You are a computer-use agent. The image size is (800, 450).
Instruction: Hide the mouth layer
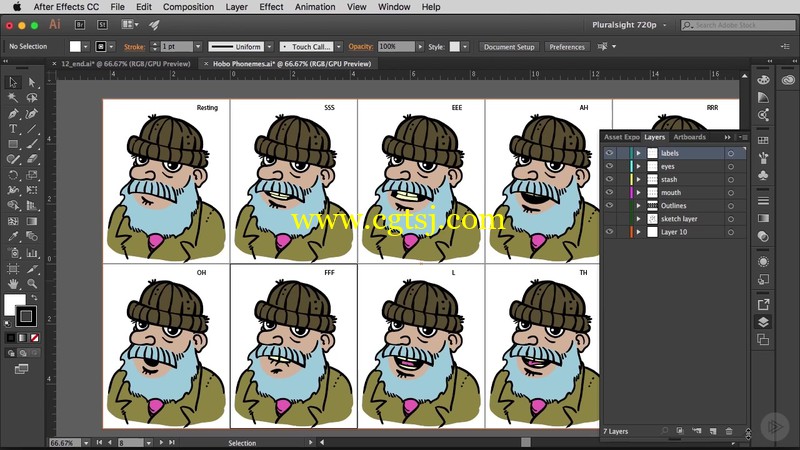pos(609,192)
